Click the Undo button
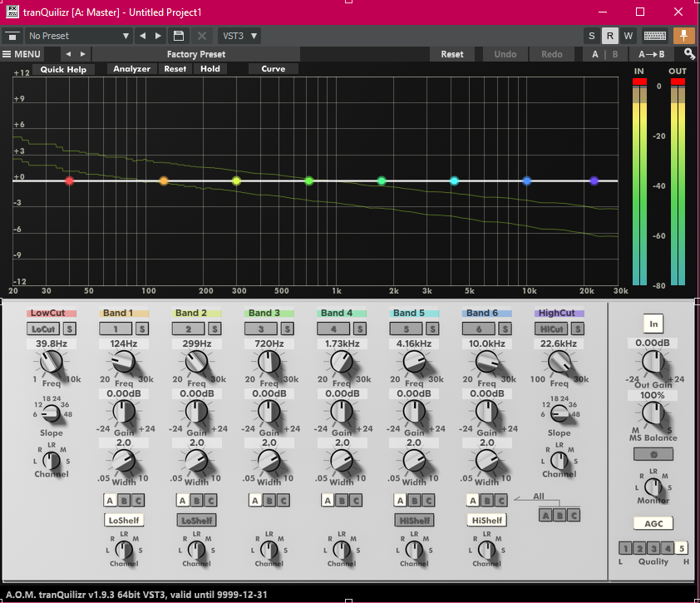The height and width of the screenshot is (603, 700). click(505, 54)
